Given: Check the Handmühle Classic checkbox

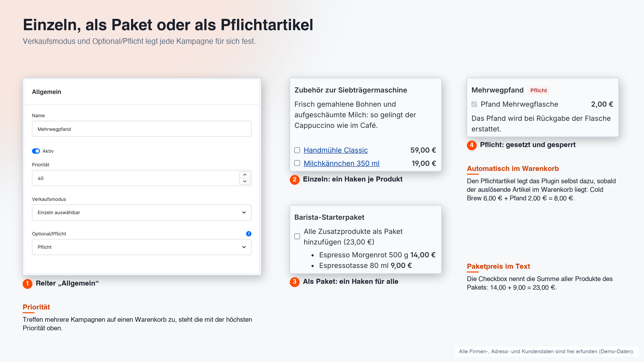Looking at the screenshot, I should (x=297, y=150).
